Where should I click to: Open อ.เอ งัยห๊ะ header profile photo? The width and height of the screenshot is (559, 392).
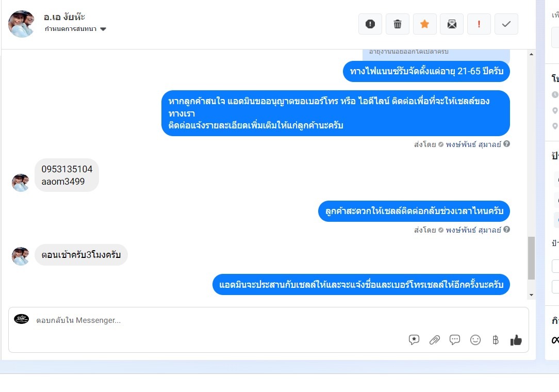[21, 24]
